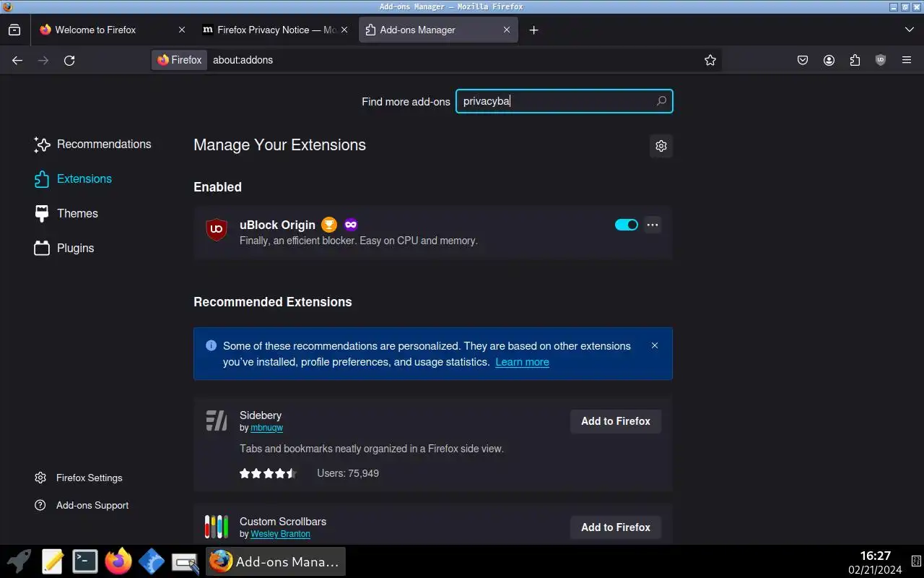Bookmark this page with the star icon
This screenshot has height=578, width=924.
(710, 61)
